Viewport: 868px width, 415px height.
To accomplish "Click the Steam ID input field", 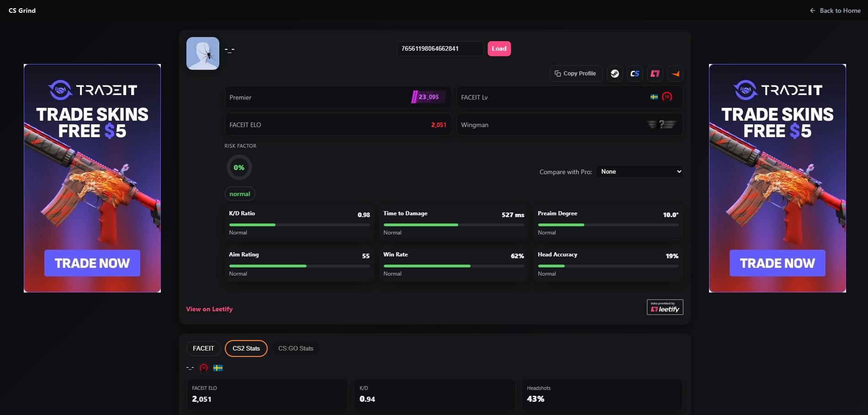I will 439,48.
